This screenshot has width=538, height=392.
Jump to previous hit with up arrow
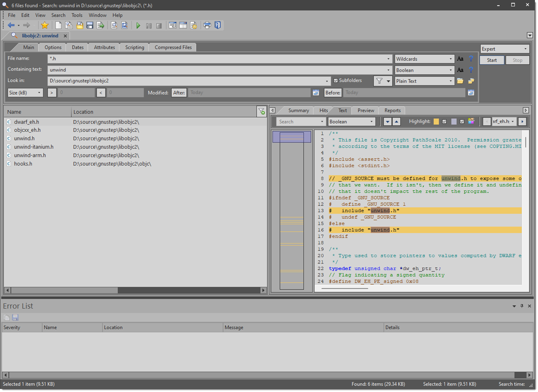click(x=397, y=122)
